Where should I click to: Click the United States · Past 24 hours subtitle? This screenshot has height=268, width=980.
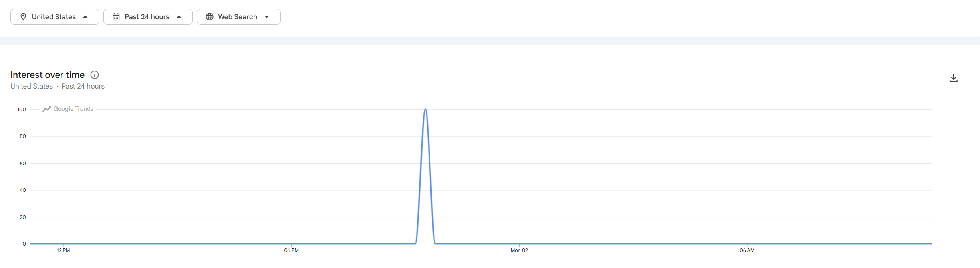(58, 86)
